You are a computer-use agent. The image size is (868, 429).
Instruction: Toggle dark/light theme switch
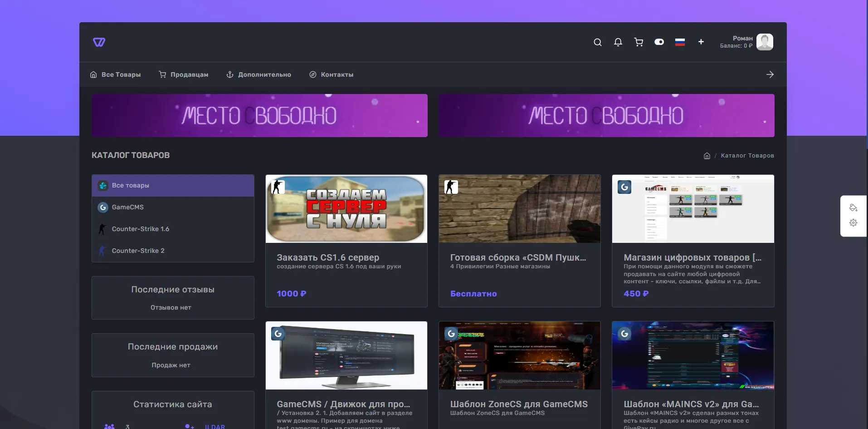click(659, 42)
